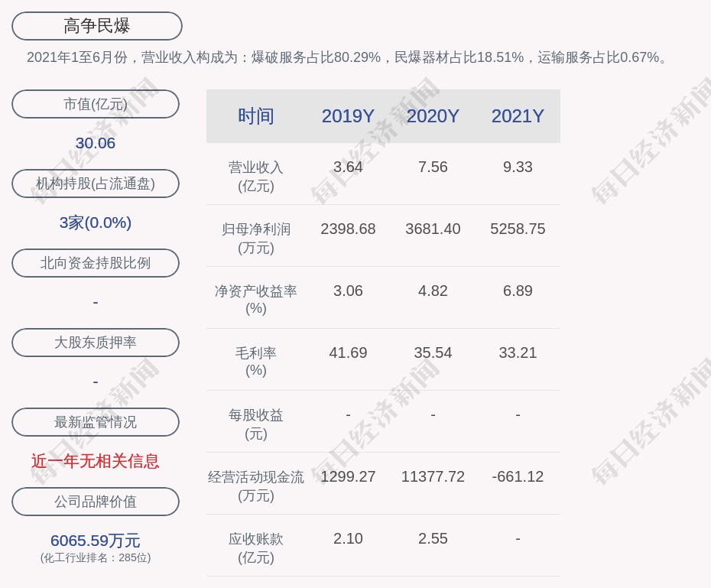
Task: Click gross margin value 35.54
Action: [x=433, y=352]
